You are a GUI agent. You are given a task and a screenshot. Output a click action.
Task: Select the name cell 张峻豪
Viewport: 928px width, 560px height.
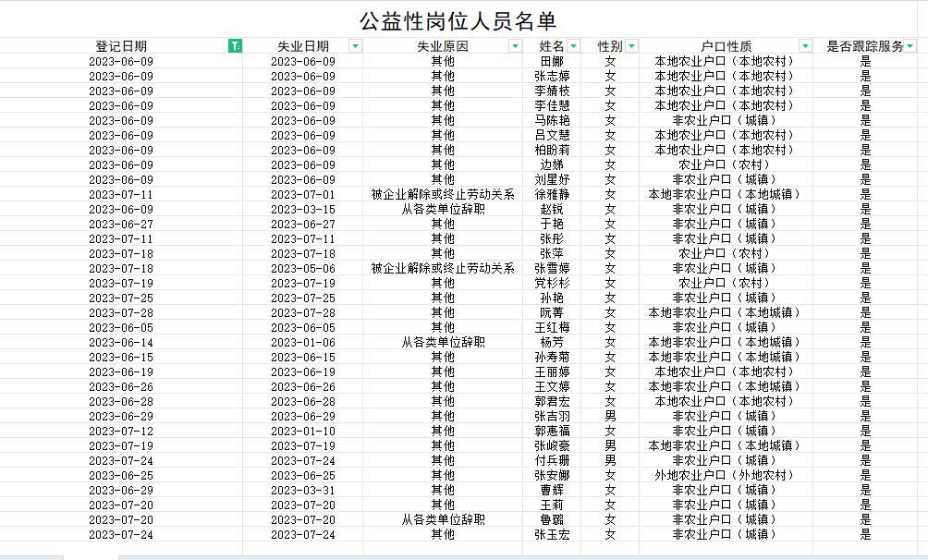[x=552, y=446]
